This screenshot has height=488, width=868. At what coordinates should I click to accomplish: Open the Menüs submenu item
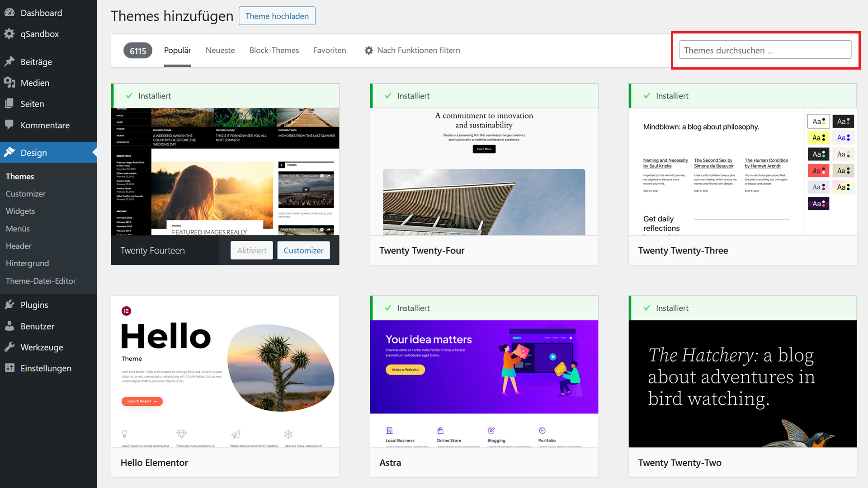click(x=18, y=229)
